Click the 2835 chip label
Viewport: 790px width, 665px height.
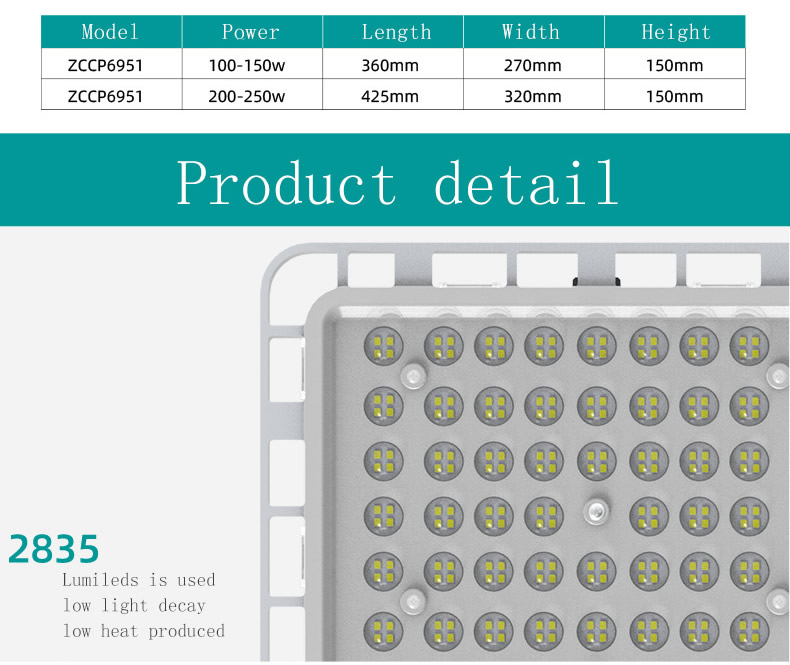coord(53,549)
